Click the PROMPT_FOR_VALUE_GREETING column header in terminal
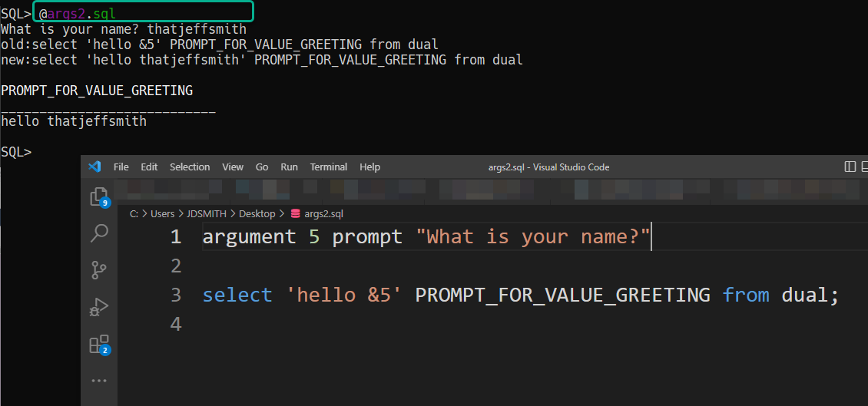 click(x=97, y=90)
